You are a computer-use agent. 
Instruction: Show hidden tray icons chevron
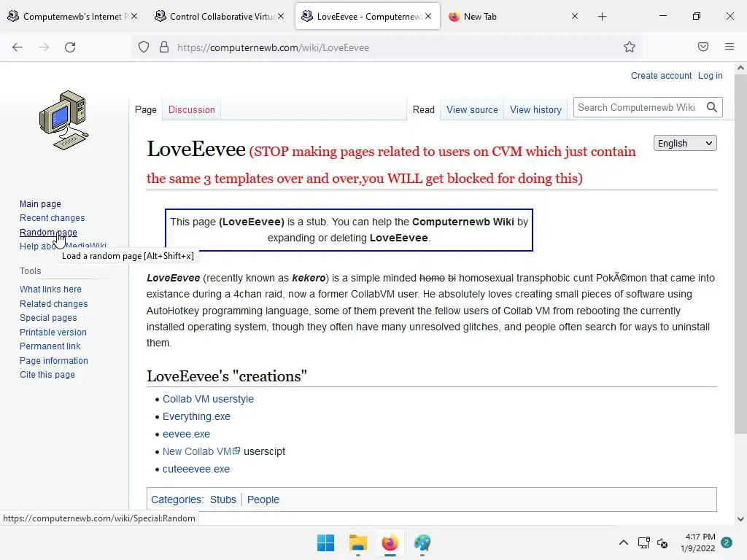(x=623, y=542)
